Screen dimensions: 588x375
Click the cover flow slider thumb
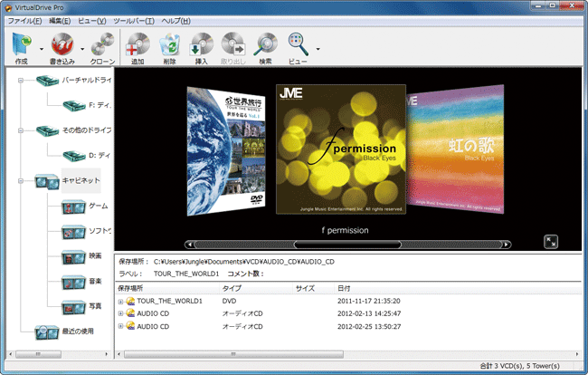coord(347,245)
